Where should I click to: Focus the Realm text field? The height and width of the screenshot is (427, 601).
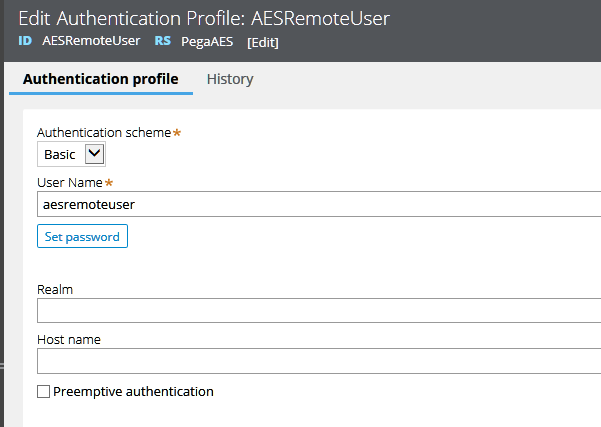click(318, 310)
